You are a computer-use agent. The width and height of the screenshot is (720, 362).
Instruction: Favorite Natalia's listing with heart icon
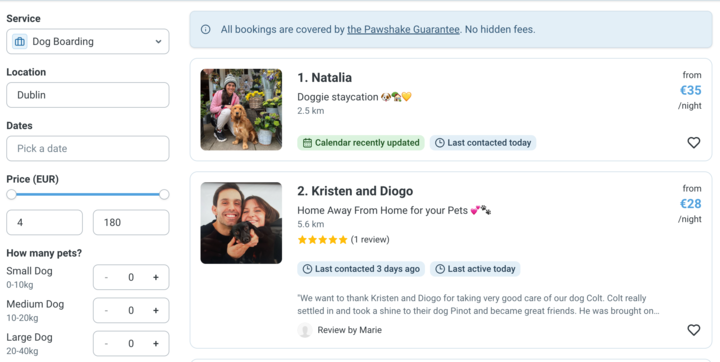point(693,143)
